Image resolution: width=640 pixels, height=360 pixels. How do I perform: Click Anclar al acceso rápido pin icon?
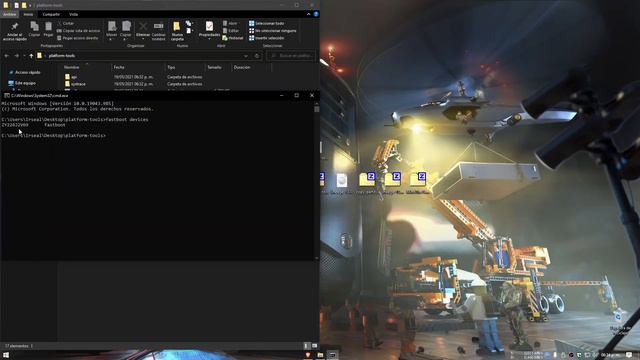click(15, 27)
